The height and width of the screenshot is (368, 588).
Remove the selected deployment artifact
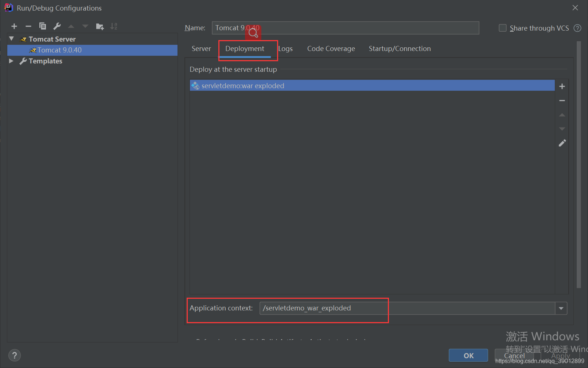pyautogui.click(x=562, y=101)
